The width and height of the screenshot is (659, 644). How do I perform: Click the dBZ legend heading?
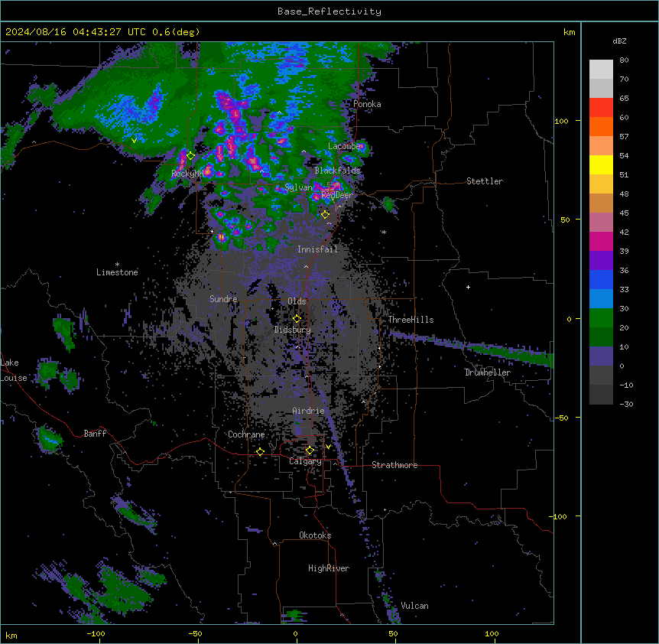coord(619,41)
